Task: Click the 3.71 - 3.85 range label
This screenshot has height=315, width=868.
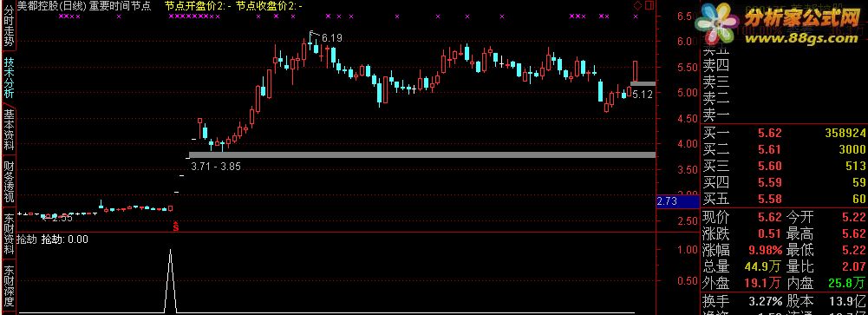Action: pos(216,166)
